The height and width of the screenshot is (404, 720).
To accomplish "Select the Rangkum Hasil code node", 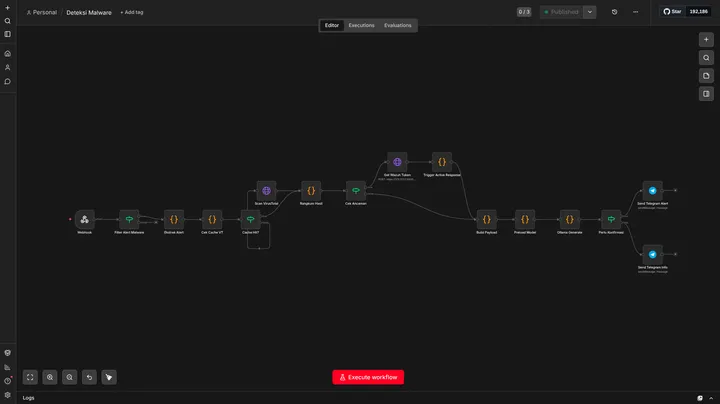I will tap(311, 191).
